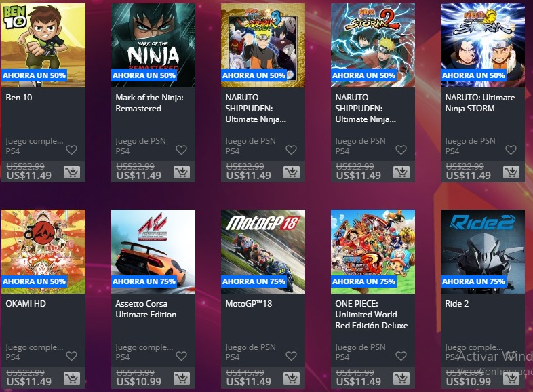533x392 pixels.
Task: Toggle wishlist heart for Mark of the Ninja
Action: pyautogui.click(x=181, y=150)
